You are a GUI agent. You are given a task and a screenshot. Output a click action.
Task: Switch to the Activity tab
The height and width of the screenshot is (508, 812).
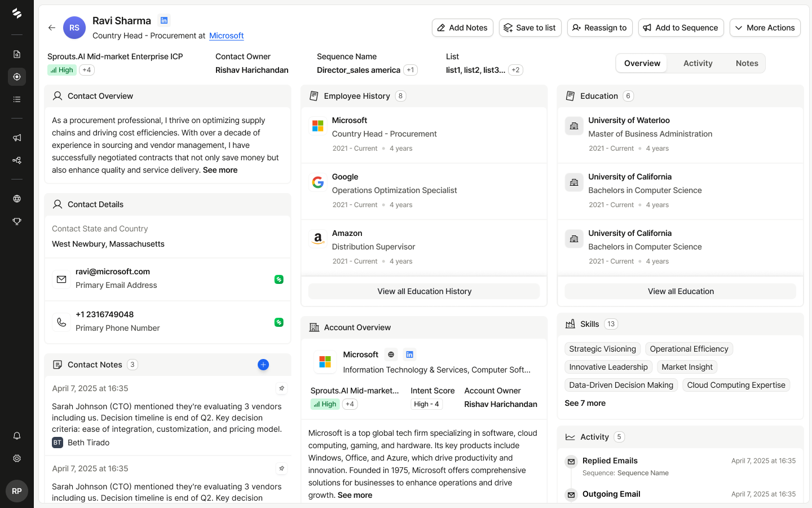[698, 63]
